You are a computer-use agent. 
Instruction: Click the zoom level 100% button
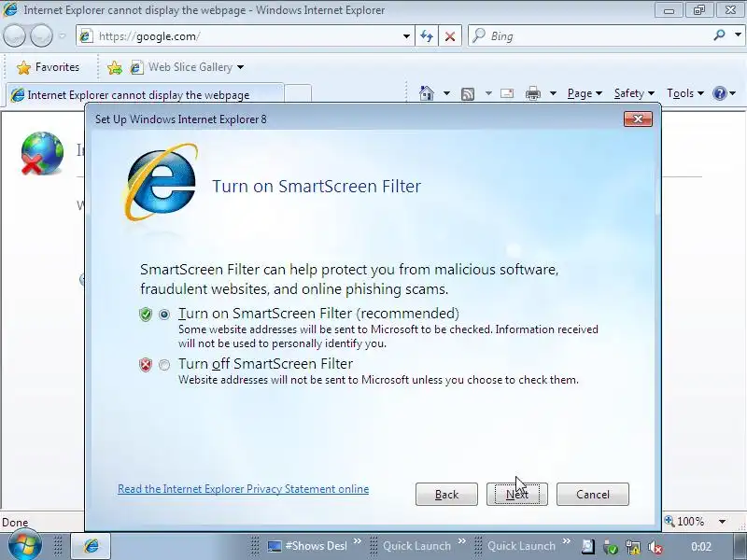(684, 522)
